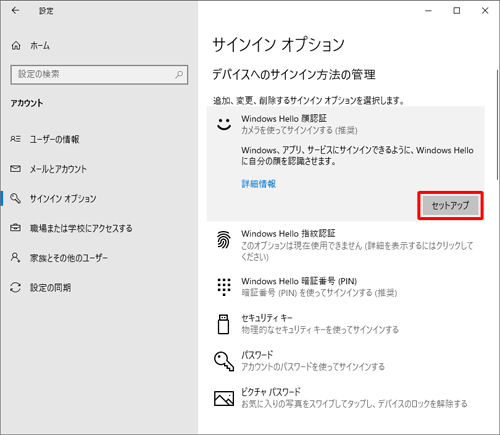
Task: Expand Windows Hello 暗証番号 (PIN) option
Action: (x=345, y=287)
